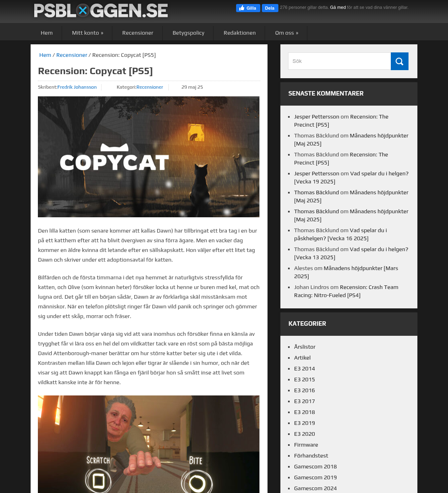The height and width of the screenshot is (493, 448).
Task: Click the PSBloggen.se site logo
Action: click(x=101, y=11)
